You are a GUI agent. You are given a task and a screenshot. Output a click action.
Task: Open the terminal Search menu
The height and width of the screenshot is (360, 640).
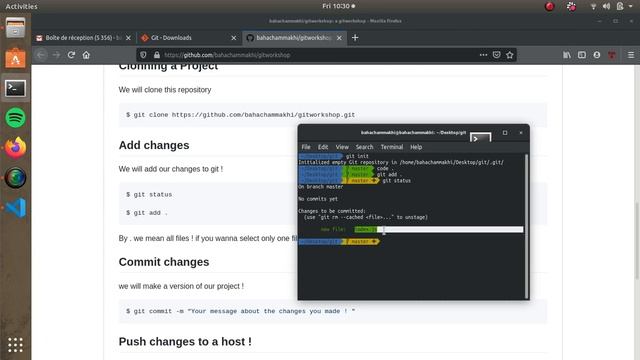(364, 147)
